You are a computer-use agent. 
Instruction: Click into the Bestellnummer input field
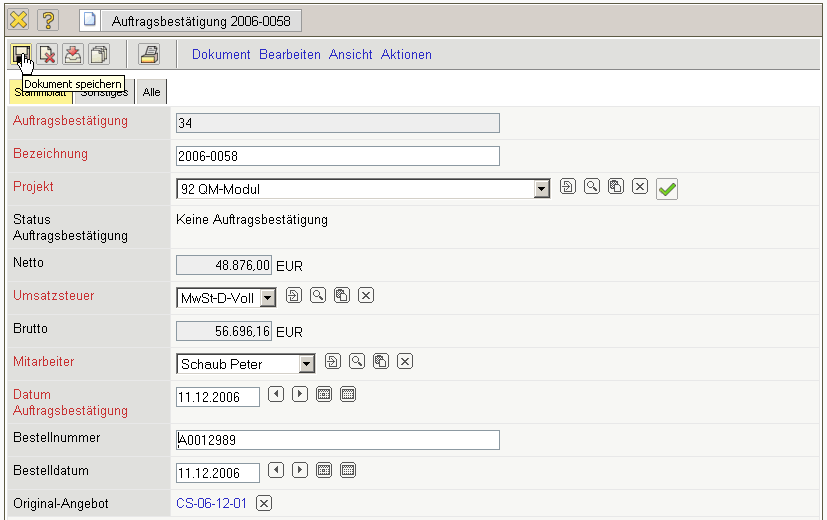(x=337, y=440)
